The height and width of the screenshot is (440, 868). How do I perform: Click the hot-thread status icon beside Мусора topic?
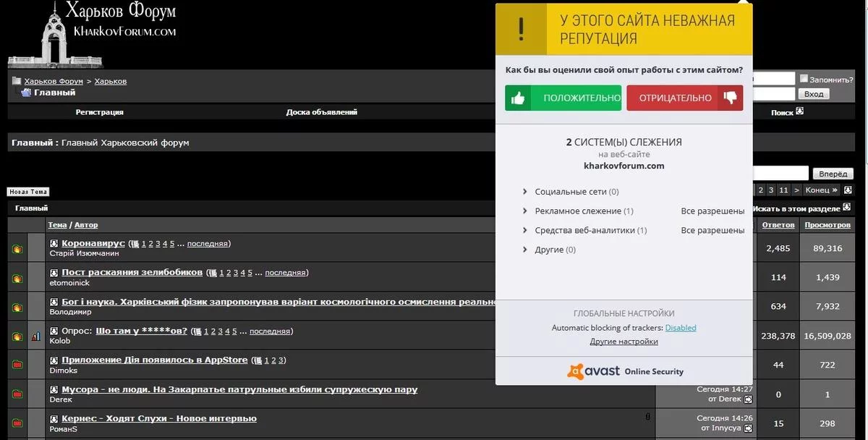coord(17,394)
